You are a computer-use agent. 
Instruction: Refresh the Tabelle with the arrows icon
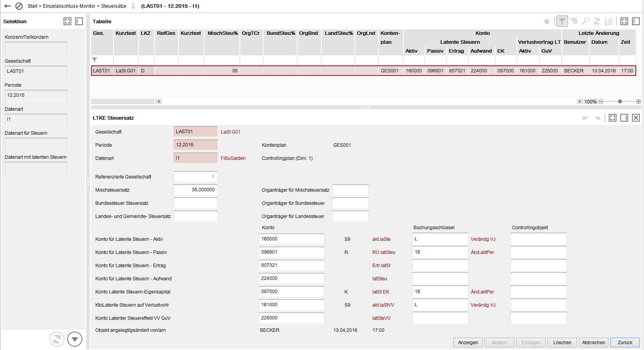click(x=597, y=21)
